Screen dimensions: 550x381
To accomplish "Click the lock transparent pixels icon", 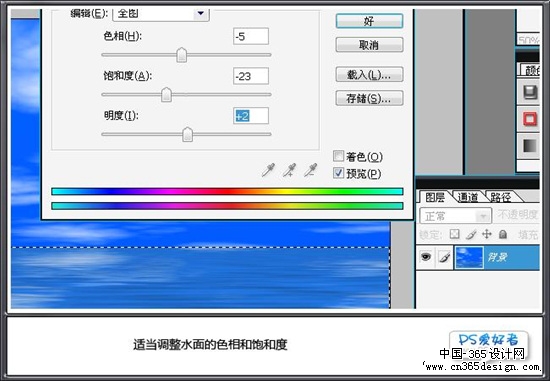I will point(455,234).
